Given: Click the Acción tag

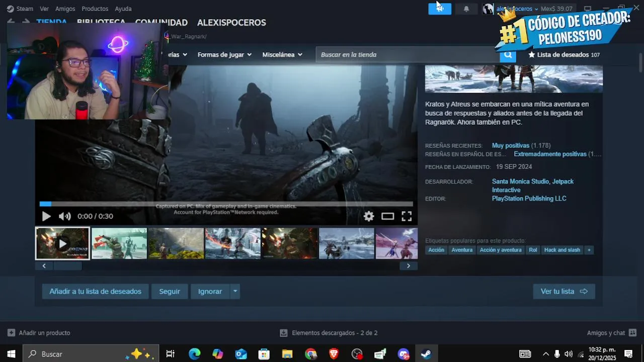Looking at the screenshot, I should [x=436, y=250].
